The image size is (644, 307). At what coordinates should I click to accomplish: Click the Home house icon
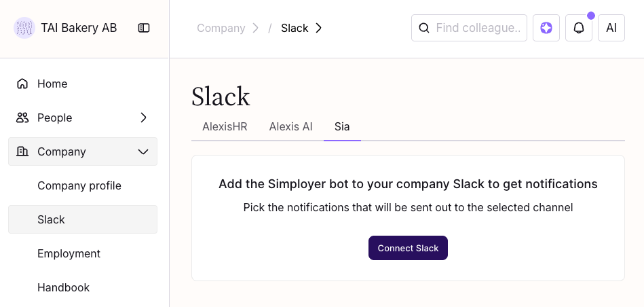(x=22, y=84)
